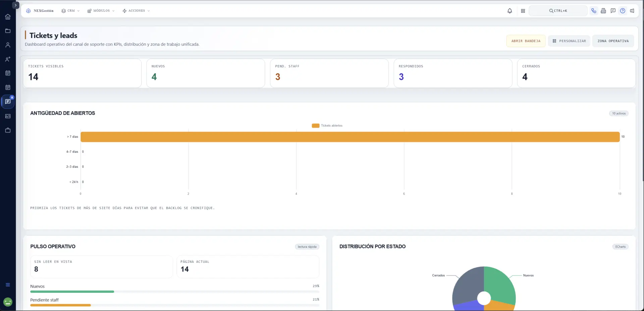Click the hamburger menu icon at sidebar bottom
The width and height of the screenshot is (644, 311).
pyautogui.click(x=8, y=285)
